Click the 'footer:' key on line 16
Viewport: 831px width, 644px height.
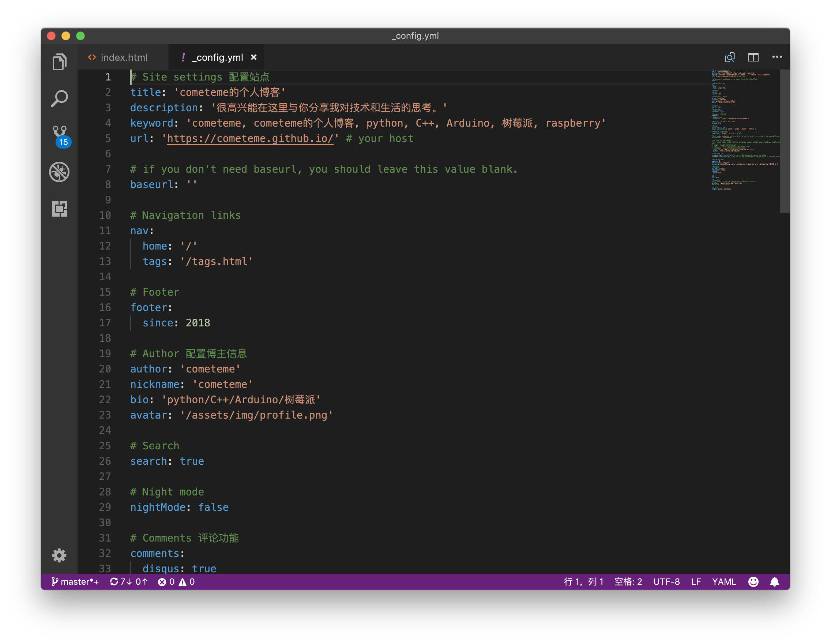[x=151, y=307]
